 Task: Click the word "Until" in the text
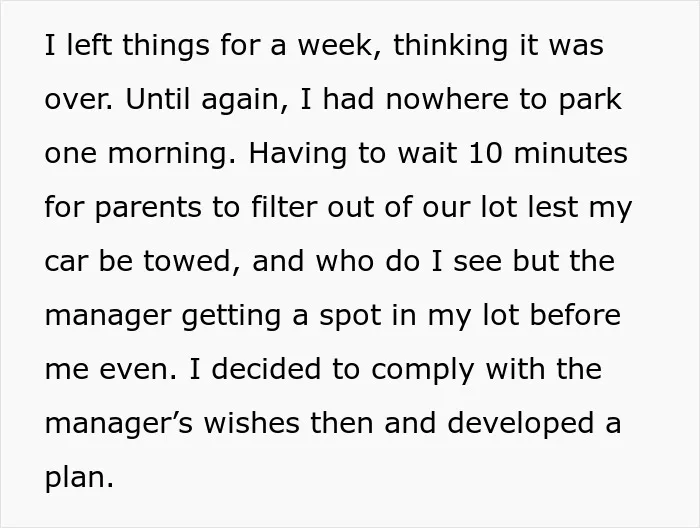[158, 99]
